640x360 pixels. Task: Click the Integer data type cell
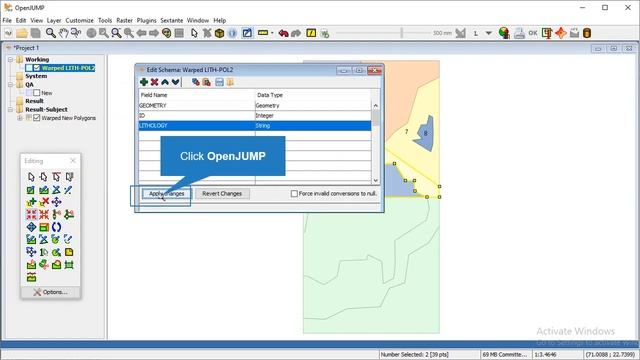pos(313,116)
